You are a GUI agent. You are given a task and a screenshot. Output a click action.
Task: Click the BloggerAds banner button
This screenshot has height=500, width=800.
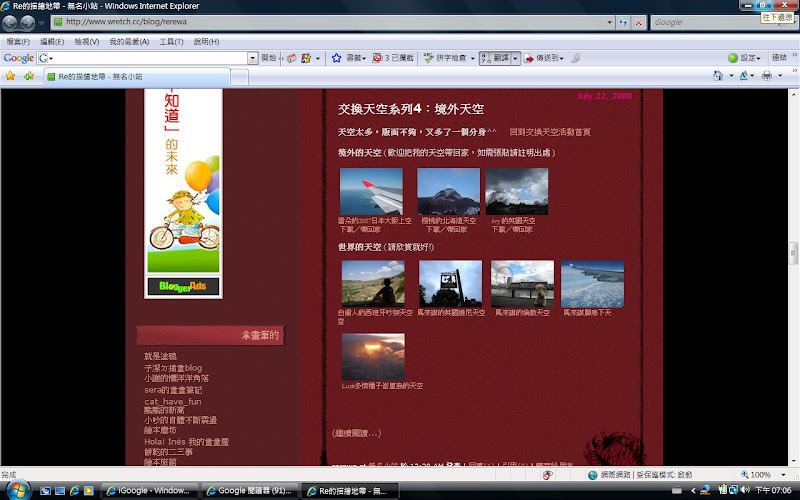[x=183, y=286]
